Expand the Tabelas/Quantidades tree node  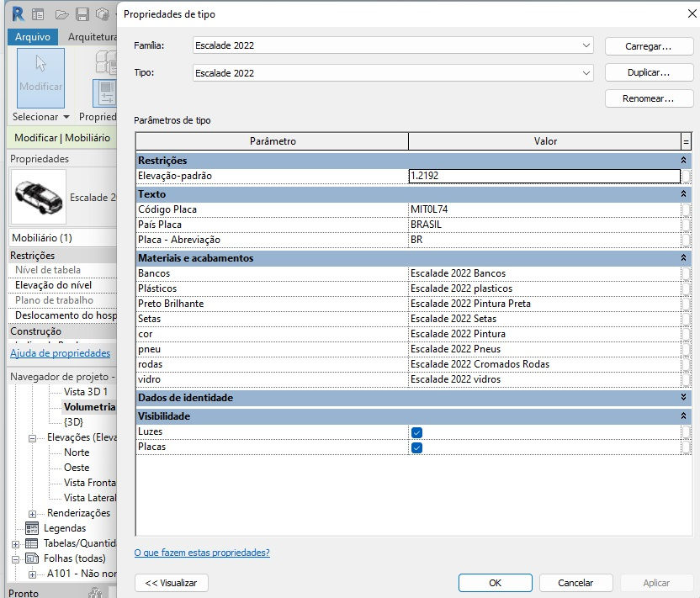pos(15,544)
